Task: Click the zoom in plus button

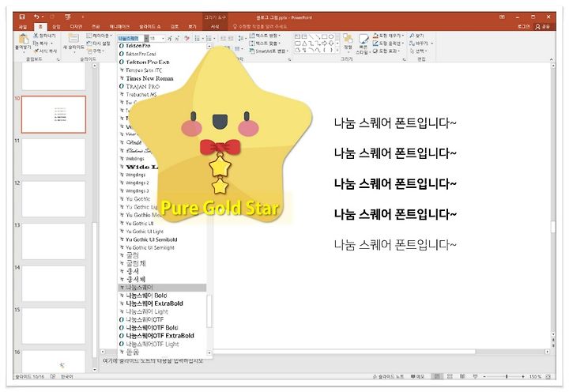Action: [523, 377]
